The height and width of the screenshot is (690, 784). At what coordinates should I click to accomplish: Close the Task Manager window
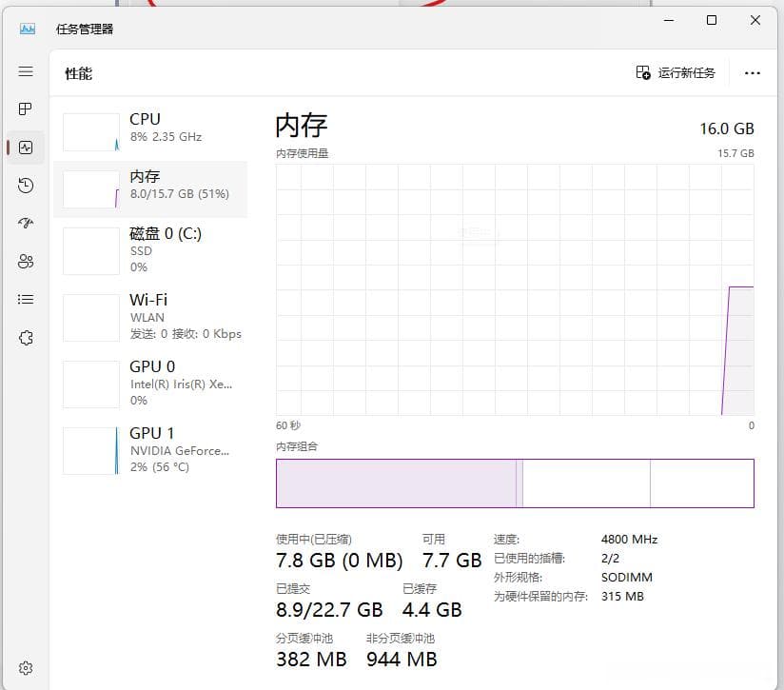click(x=755, y=20)
